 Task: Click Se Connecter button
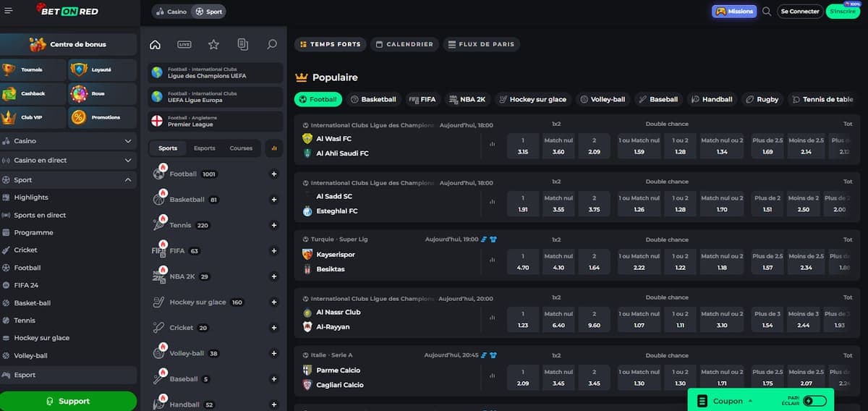pyautogui.click(x=799, y=12)
